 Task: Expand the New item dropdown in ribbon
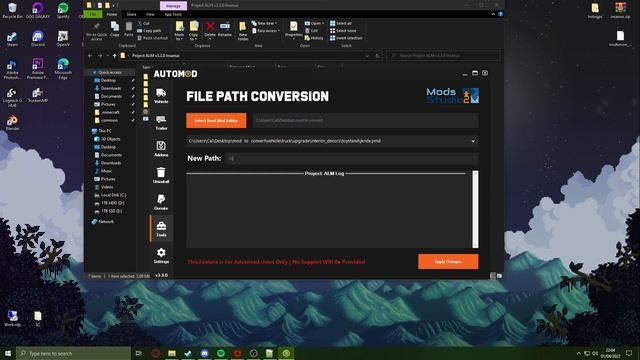tap(265, 23)
